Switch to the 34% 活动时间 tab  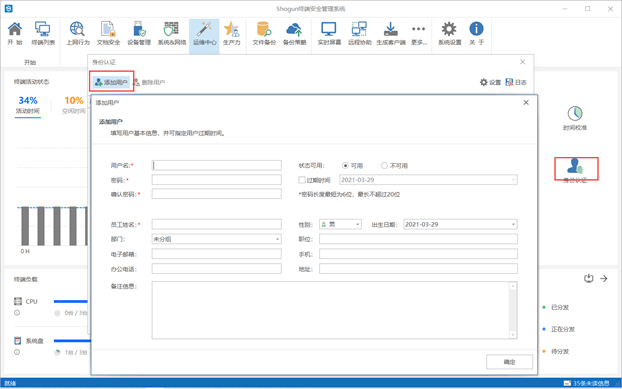[x=28, y=105]
